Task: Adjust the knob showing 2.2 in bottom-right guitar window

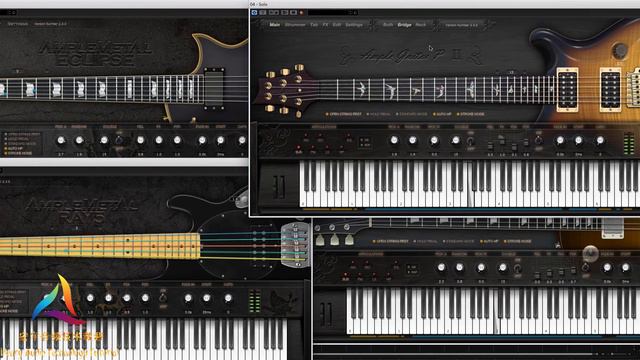Action: (441, 267)
